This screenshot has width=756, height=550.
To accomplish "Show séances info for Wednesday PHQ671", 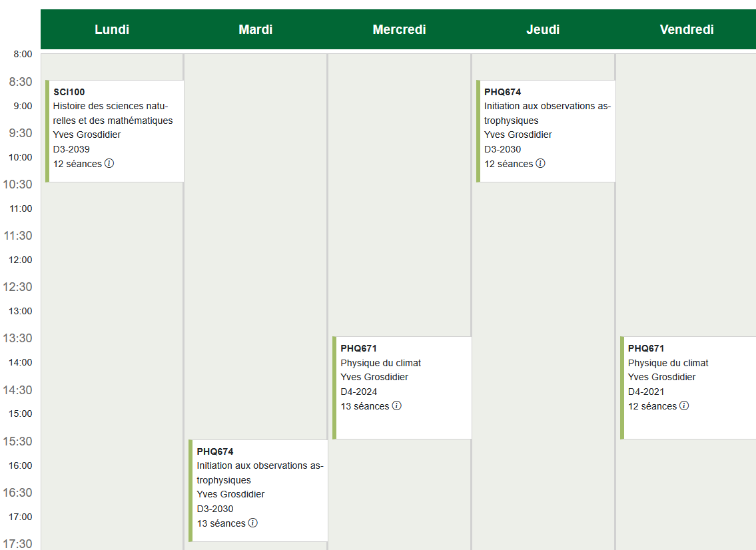I will (x=396, y=406).
